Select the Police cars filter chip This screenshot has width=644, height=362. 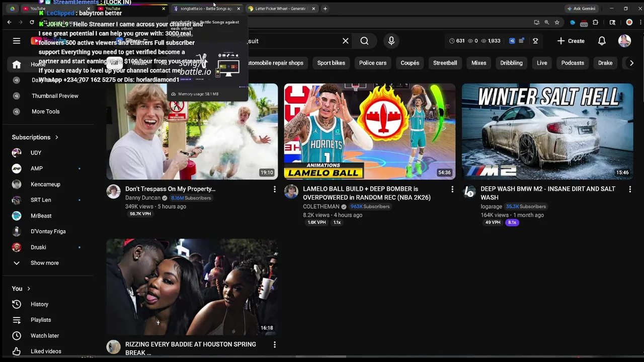pos(373,63)
